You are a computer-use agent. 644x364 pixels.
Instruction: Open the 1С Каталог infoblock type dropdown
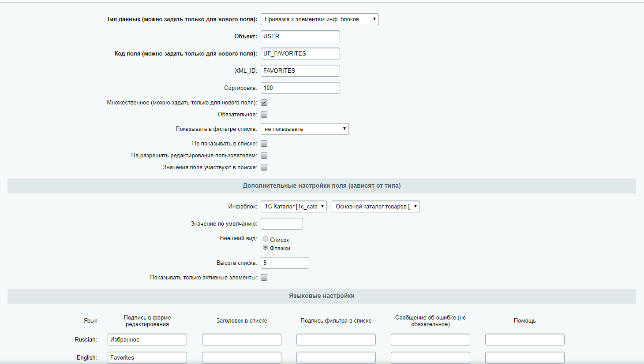[293, 207]
